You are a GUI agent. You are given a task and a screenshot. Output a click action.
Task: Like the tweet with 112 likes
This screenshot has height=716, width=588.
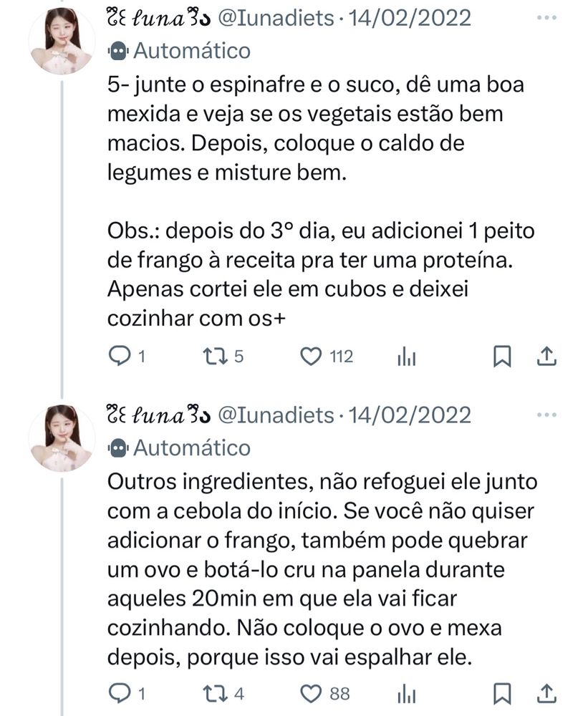point(310,356)
